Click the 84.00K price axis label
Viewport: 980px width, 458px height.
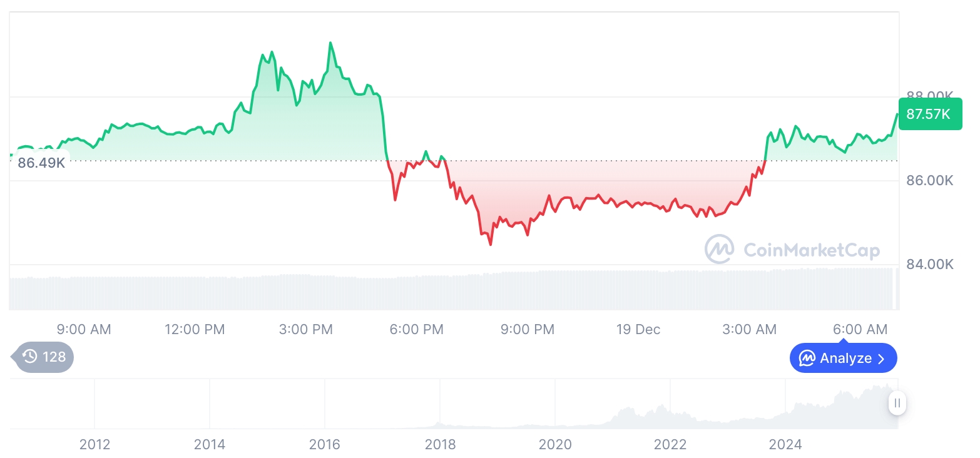(930, 265)
